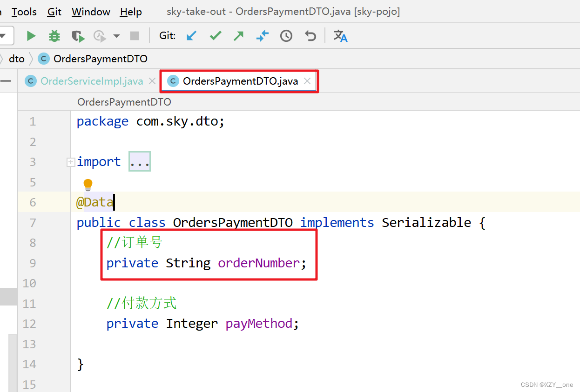Open the Tools menu
Image resolution: width=580 pixels, height=392 pixels.
pos(24,12)
